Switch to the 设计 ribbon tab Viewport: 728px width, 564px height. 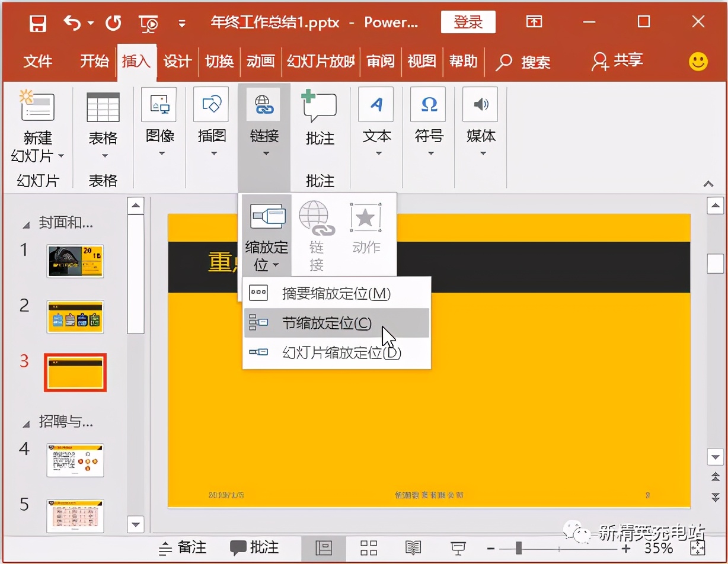click(177, 61)
